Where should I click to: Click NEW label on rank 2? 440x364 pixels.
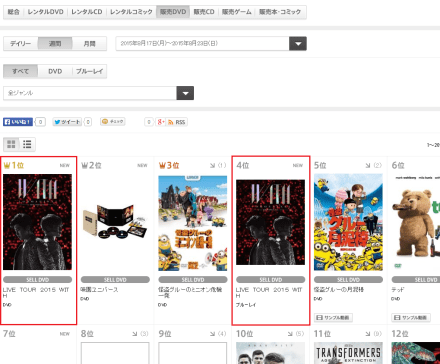142,165
